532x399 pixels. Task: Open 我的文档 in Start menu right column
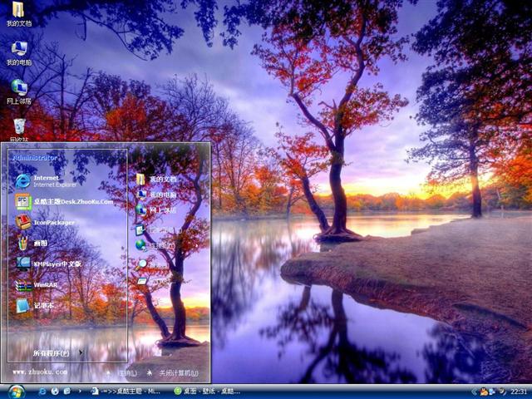(156, 179)
